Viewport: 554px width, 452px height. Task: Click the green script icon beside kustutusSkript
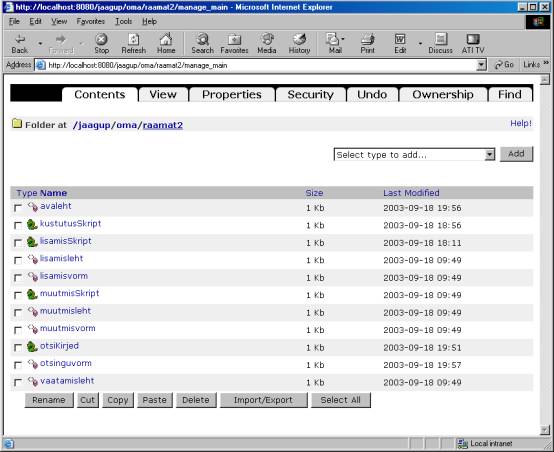(32, 224)
